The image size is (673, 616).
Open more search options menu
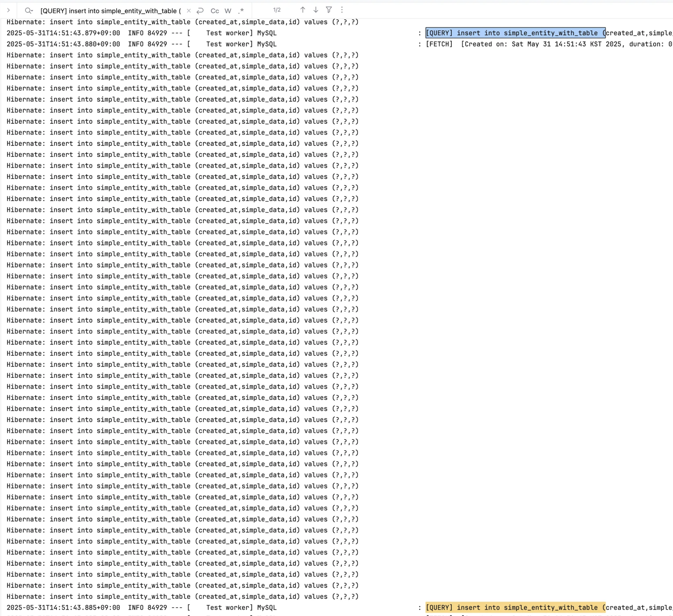click(x=342, y=10)
